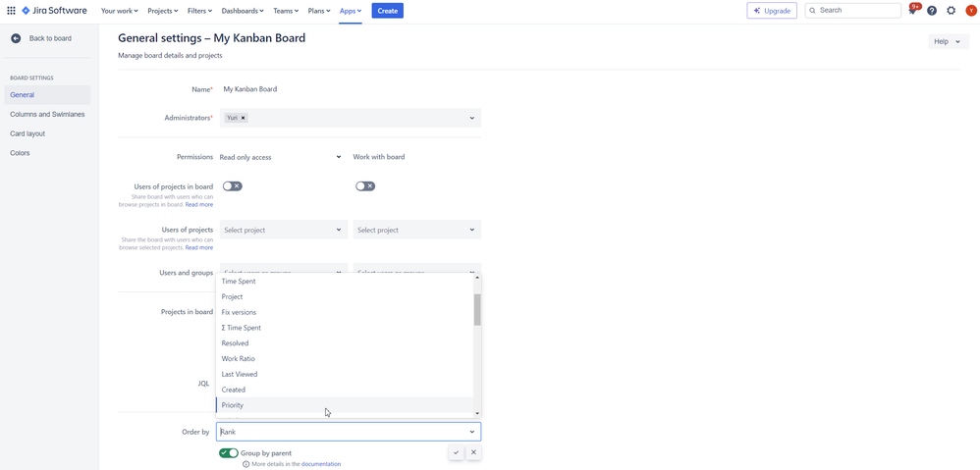This screenshot has height=470, width=980.
Task: Open the help question mark icon
Action: pos(932,11)
